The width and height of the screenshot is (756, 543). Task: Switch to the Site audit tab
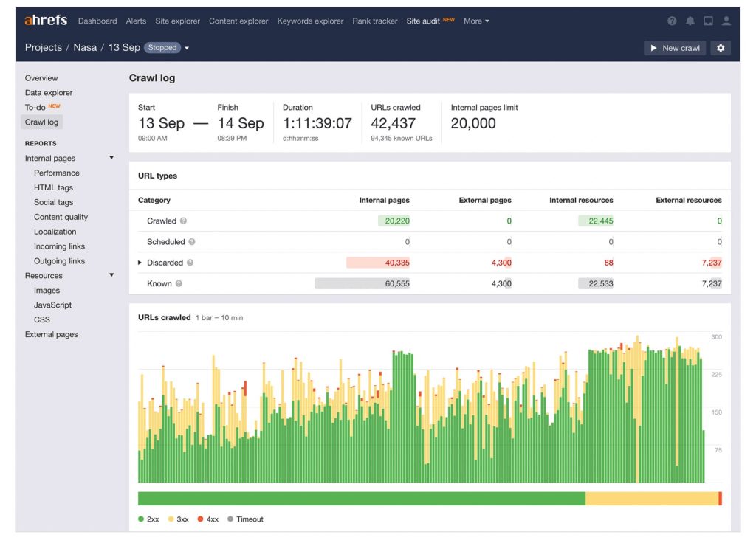(x=423, y=21)
